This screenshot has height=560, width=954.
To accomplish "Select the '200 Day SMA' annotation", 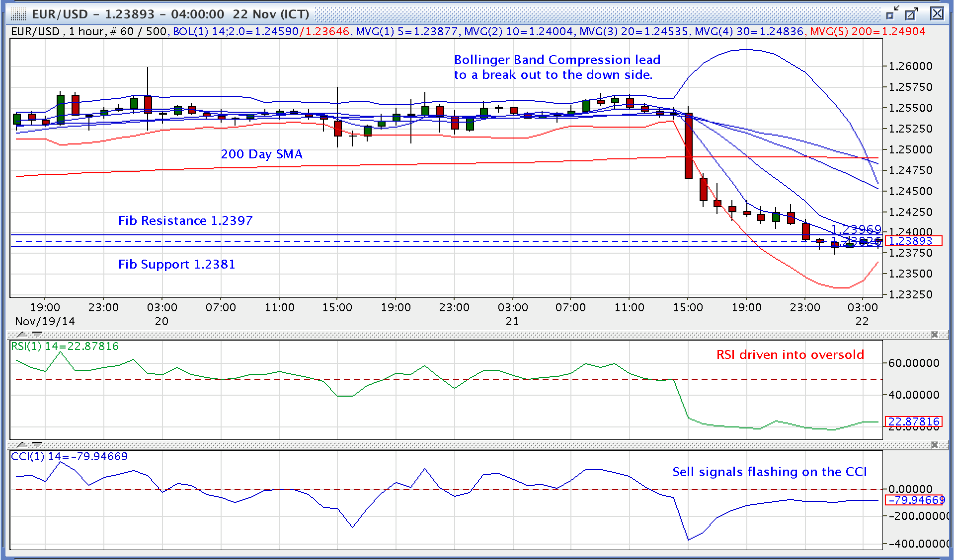I will pyautogui.click(x=262, y=154).
